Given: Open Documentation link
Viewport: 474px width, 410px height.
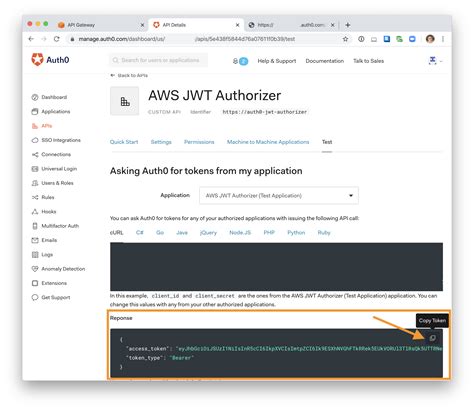Looking at the screenshot, I should point(325,61).
